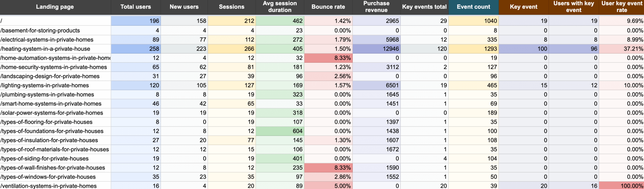Click the 1293 event count cell
Screen dimensions: 644x189
pos(473,49)
